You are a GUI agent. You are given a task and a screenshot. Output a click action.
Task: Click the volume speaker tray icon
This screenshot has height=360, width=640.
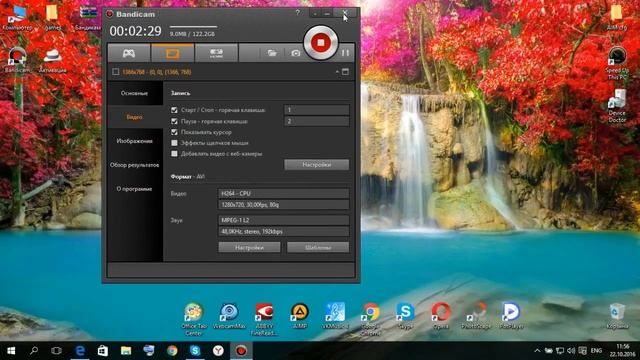(x=571, y=351)
